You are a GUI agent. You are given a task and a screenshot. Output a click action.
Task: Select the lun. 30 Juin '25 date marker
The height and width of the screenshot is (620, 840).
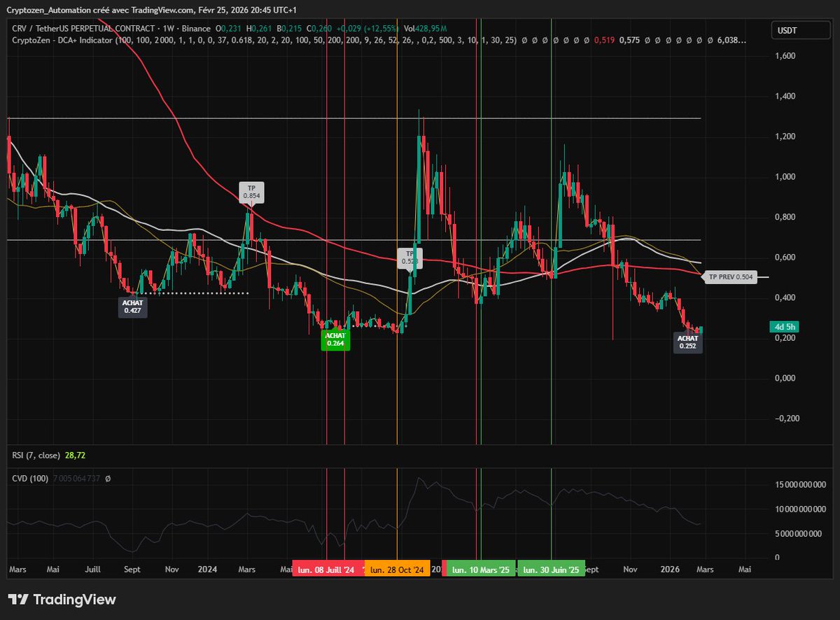551,570
